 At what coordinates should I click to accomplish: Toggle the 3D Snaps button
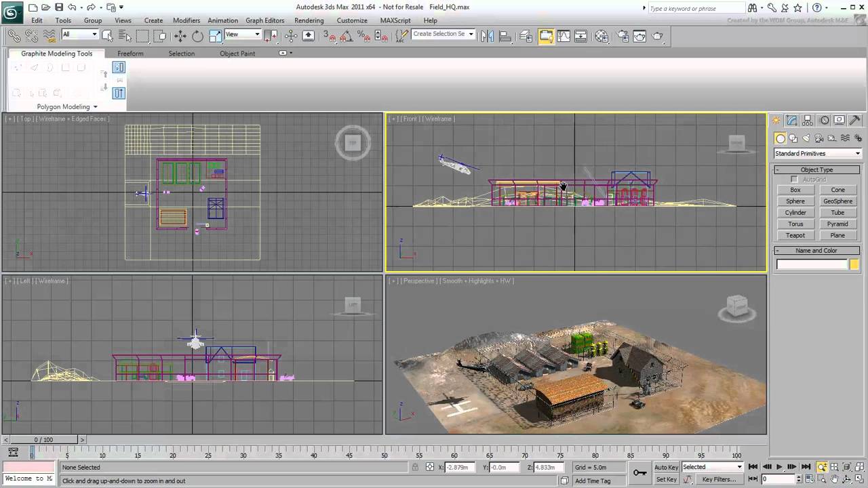(330, 36)
